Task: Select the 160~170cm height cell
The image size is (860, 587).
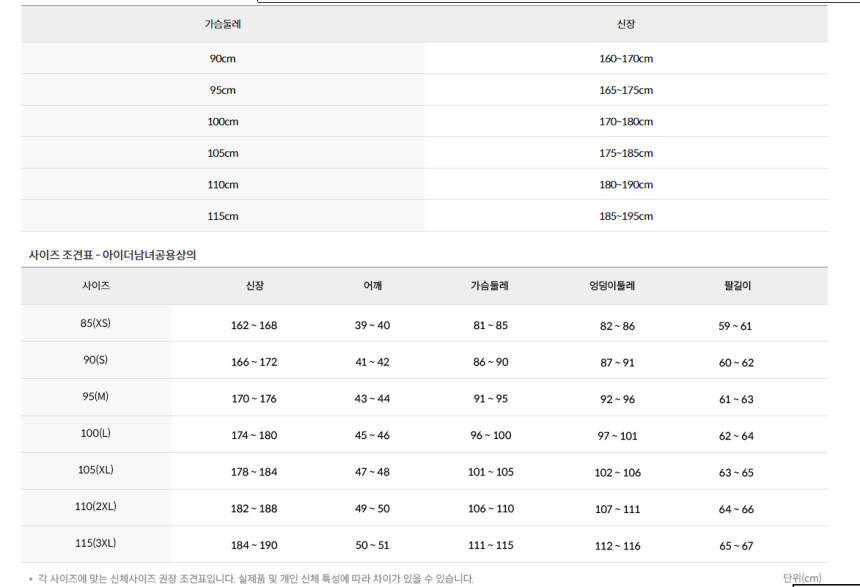Action: 626,58
